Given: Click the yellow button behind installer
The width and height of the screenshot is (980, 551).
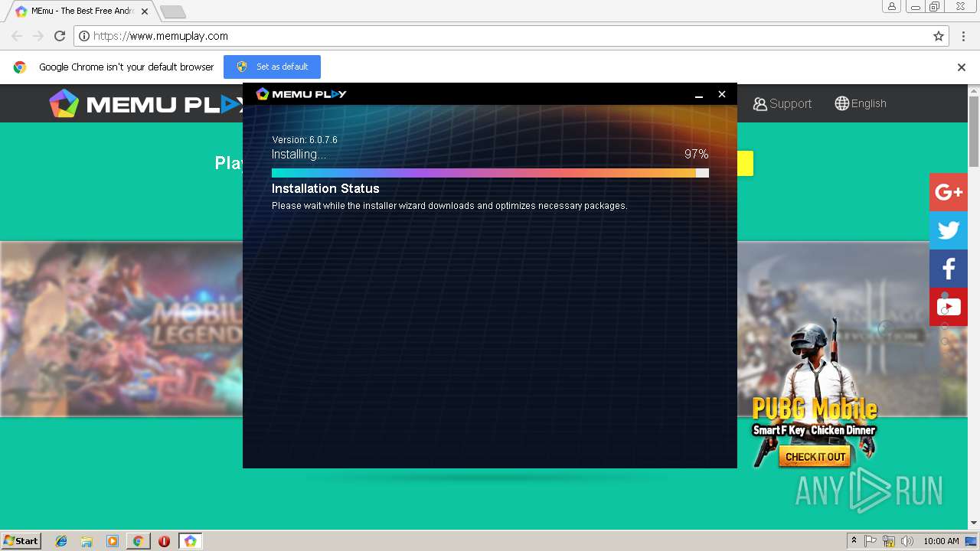Looking at the screenshot, I should (745, 163).
